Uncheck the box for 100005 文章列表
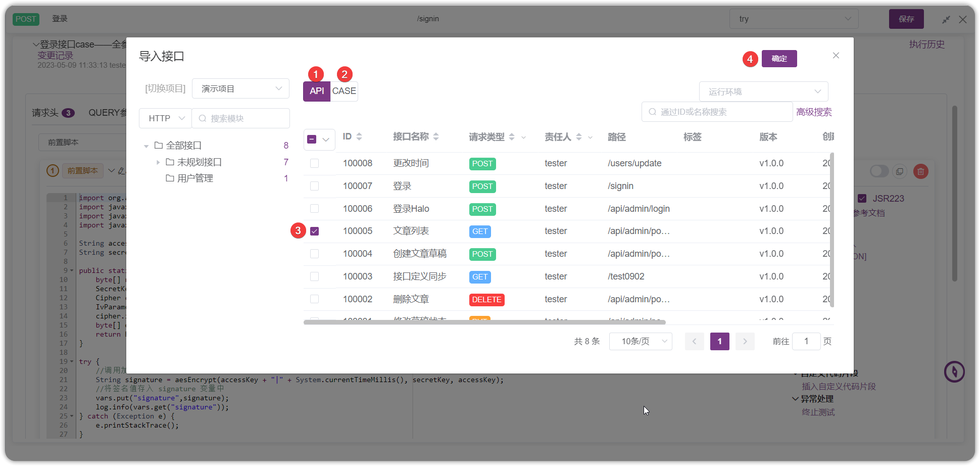The image size is (980, 466). pyautogui.click(x=314, y=231)
